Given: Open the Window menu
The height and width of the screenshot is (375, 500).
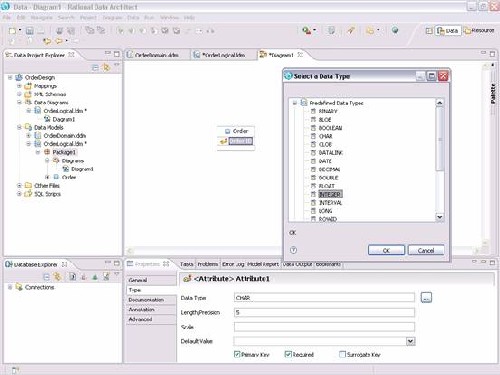Looking at the screenshot, I should click(169, 17).
